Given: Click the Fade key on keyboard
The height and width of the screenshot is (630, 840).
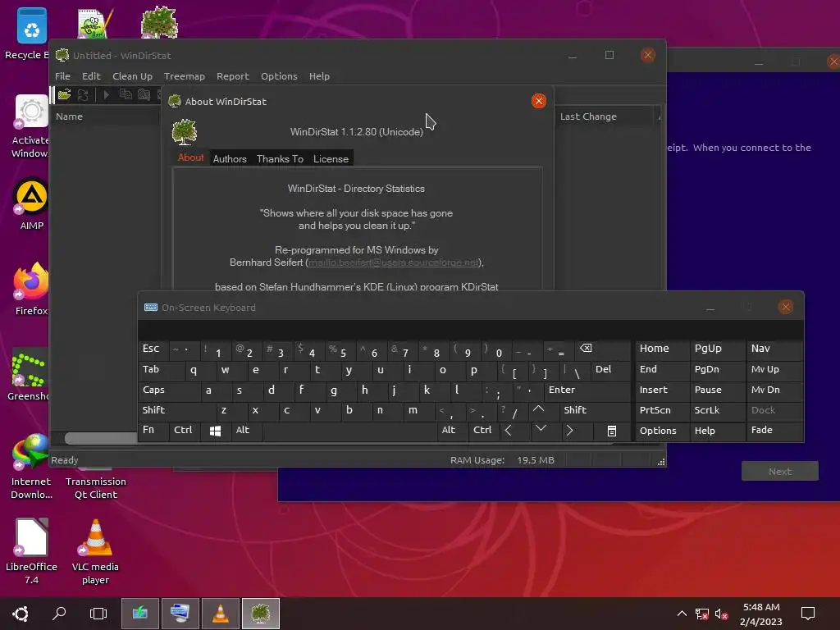Looking at the screenshot, I should click(774, 431).
